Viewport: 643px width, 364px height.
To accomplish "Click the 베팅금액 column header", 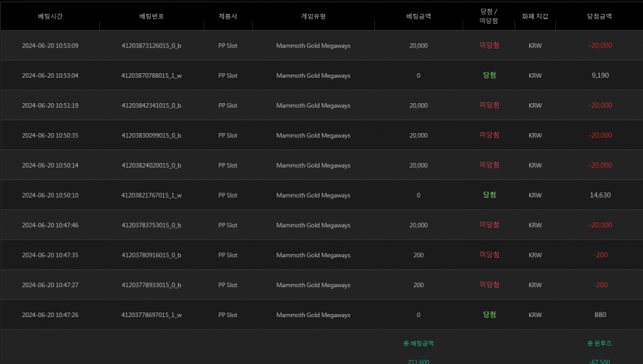I will [x=418, y=16].
